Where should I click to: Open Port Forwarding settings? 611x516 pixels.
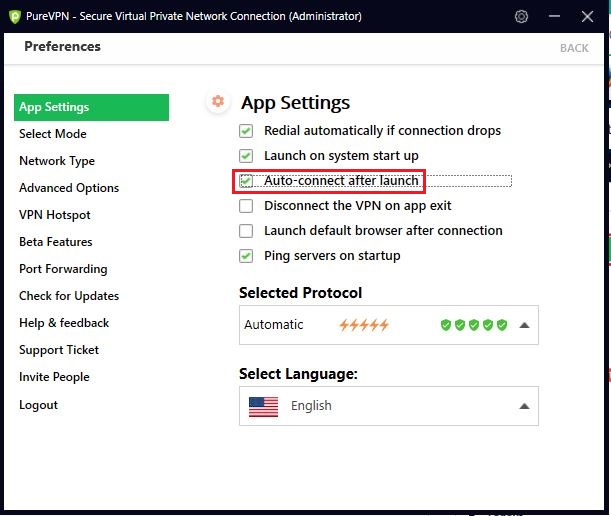click(63, 269)
